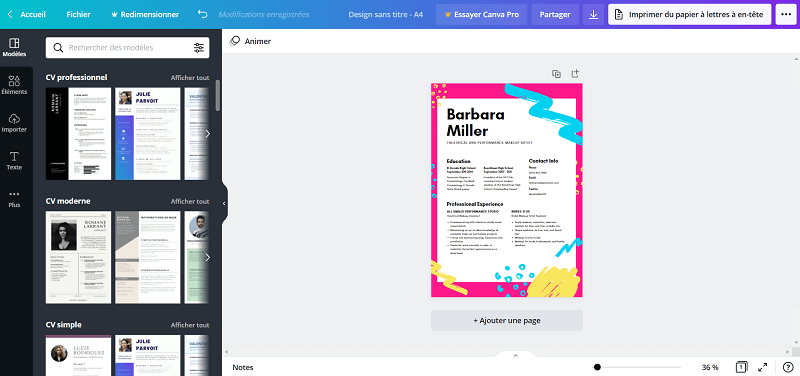Show all CV moderne templates

pos(190,201)
